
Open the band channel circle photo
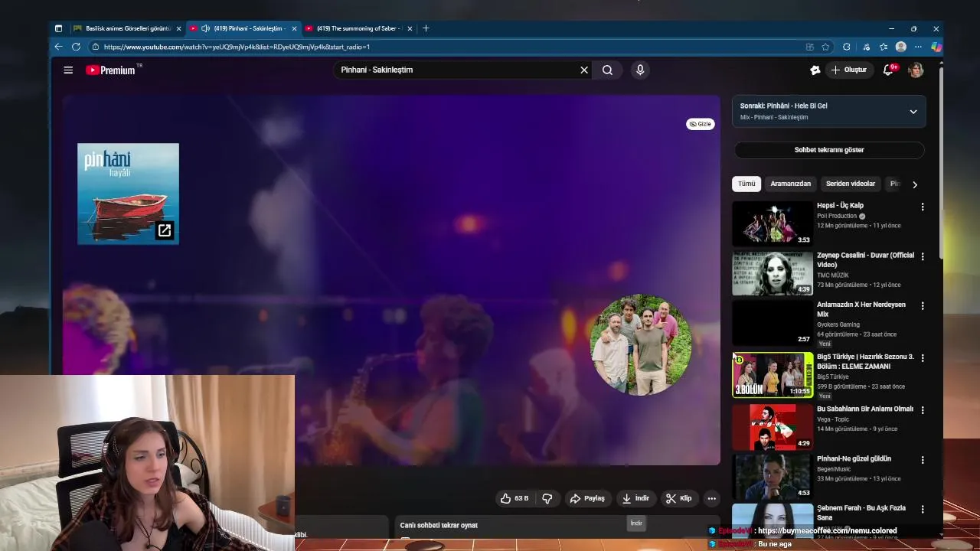click(641, 344)
